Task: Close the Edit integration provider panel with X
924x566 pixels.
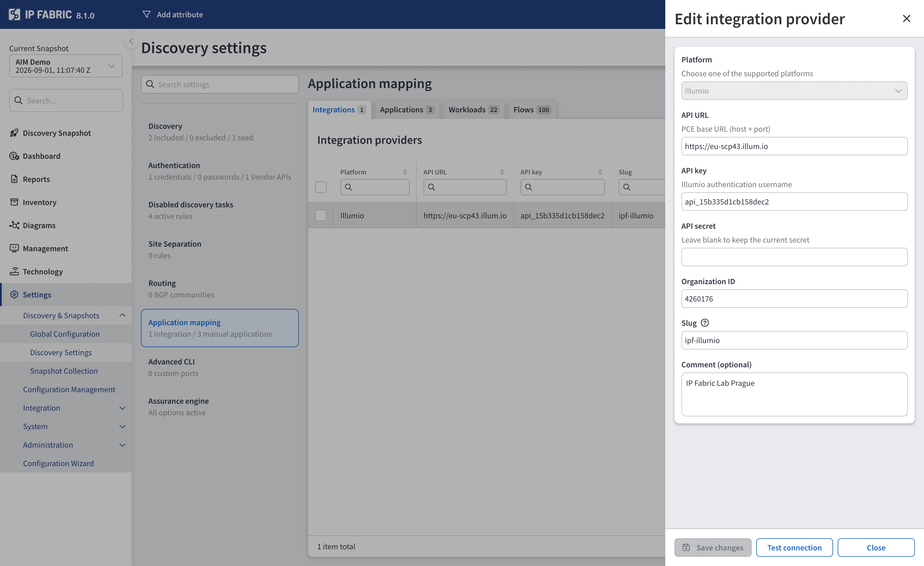Action: coord(906,18)
